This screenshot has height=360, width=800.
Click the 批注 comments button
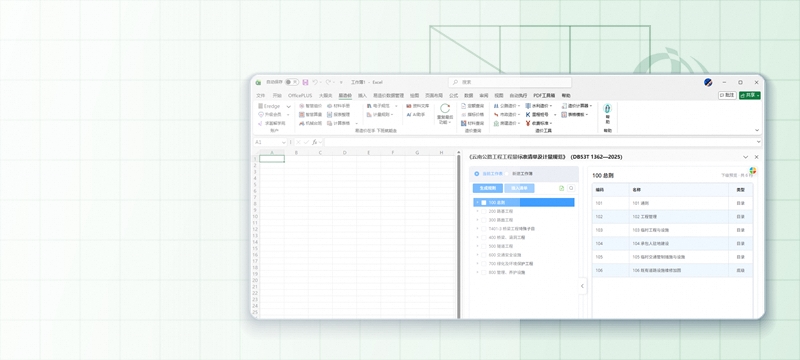728,95
